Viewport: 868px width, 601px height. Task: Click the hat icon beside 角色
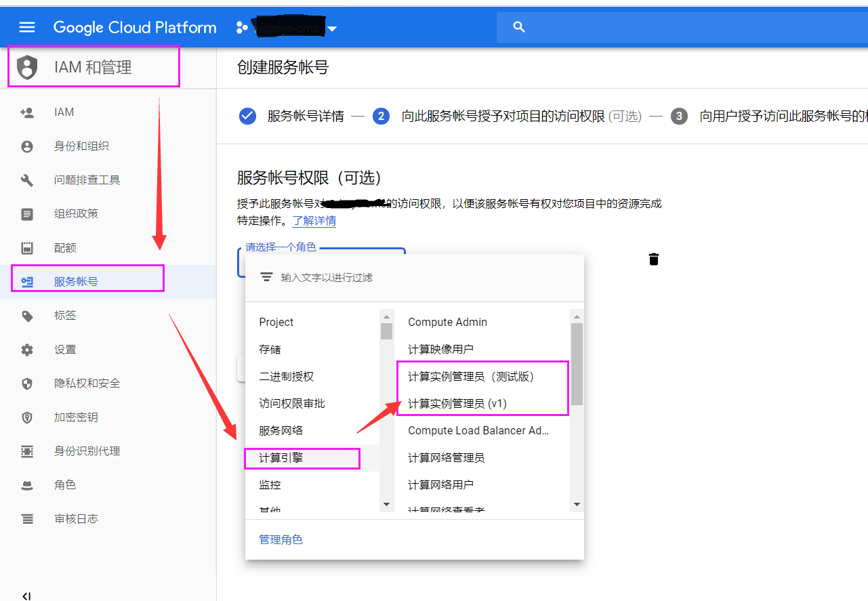coord(27,485)
